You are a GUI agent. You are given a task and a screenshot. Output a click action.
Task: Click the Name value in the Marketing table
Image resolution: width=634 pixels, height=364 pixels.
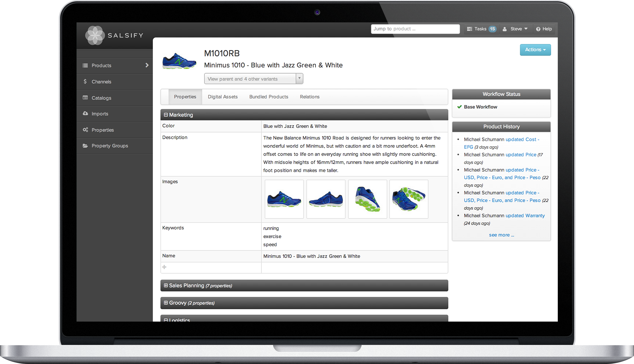pyautogui.click(x=311, y=256)
